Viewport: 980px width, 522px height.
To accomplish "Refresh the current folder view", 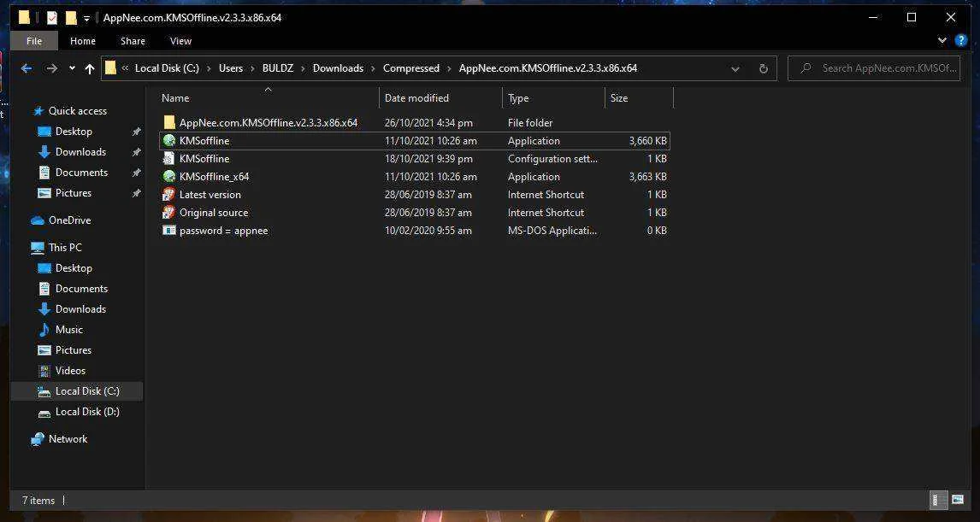I will (x=763, y=68).
